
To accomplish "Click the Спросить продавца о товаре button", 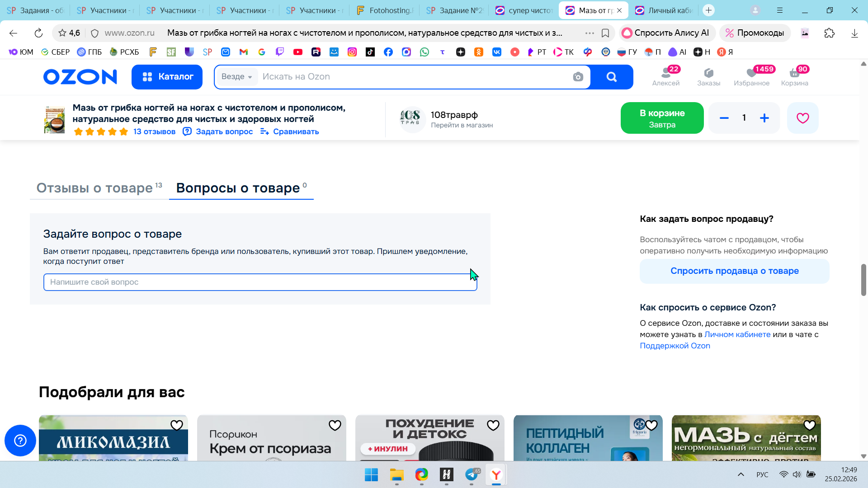I will [734, 271].
